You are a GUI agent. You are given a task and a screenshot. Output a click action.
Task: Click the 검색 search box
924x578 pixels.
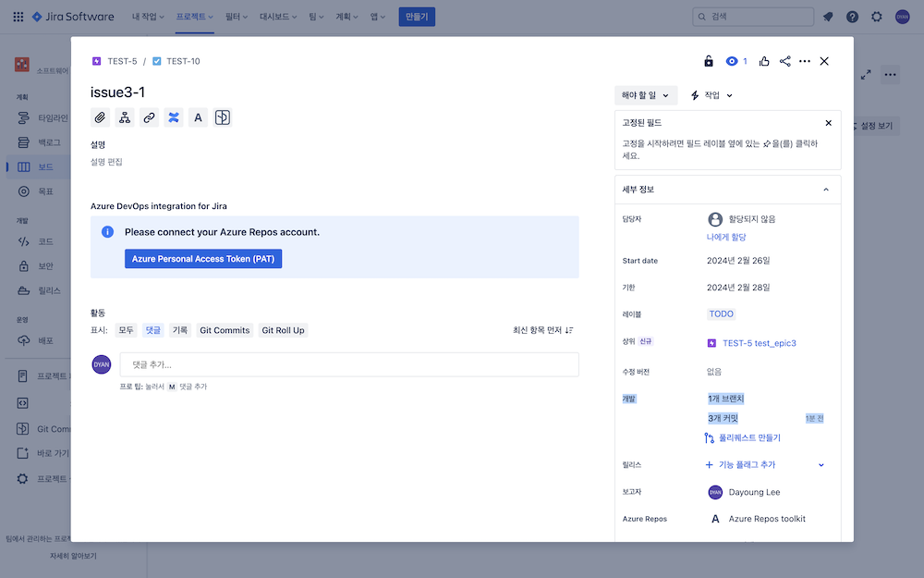(752, 17)
